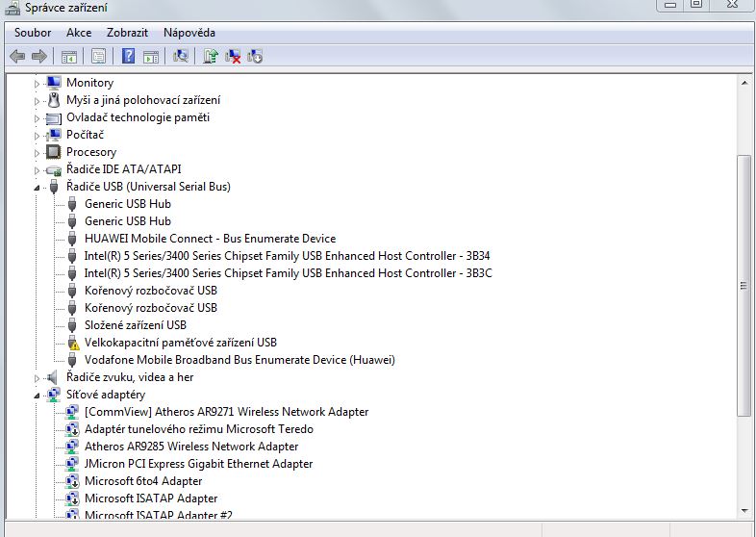This screenshot has width=756, height=537.
Task: Toggle the console tree toolbar icon
Action: pyautogui.click(x=69, y=57)
